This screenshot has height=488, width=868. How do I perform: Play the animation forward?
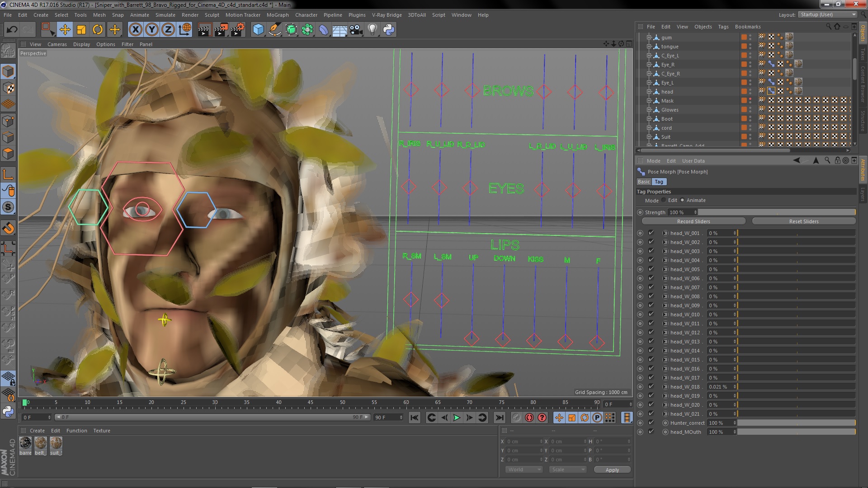457,418
